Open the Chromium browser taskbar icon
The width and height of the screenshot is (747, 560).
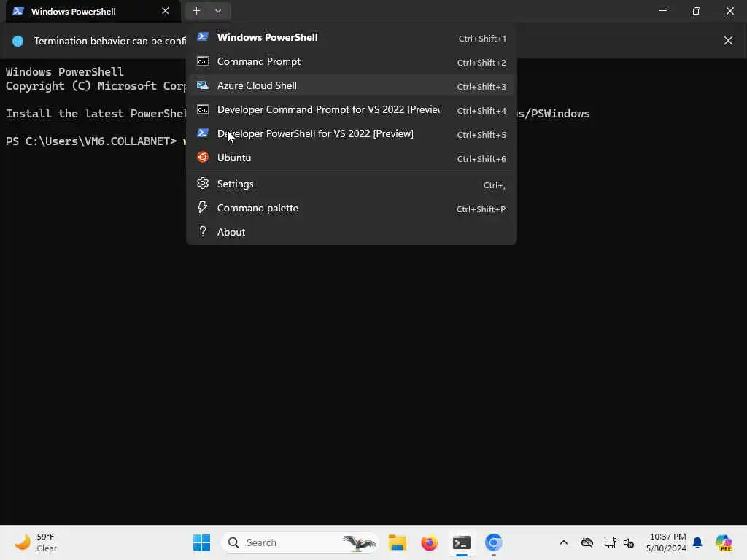coord(494,542)
